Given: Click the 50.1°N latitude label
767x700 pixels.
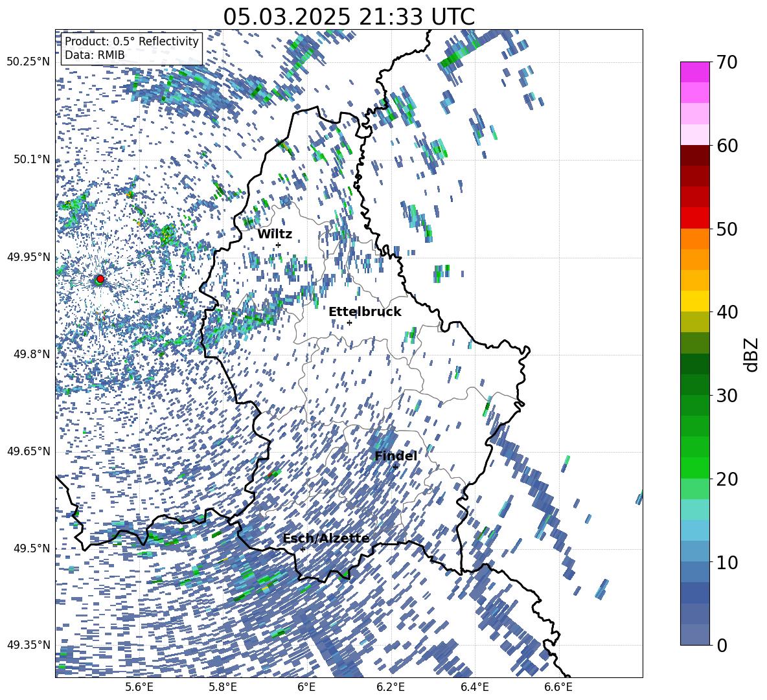Looking at the screenshot, I should [32, 160].
